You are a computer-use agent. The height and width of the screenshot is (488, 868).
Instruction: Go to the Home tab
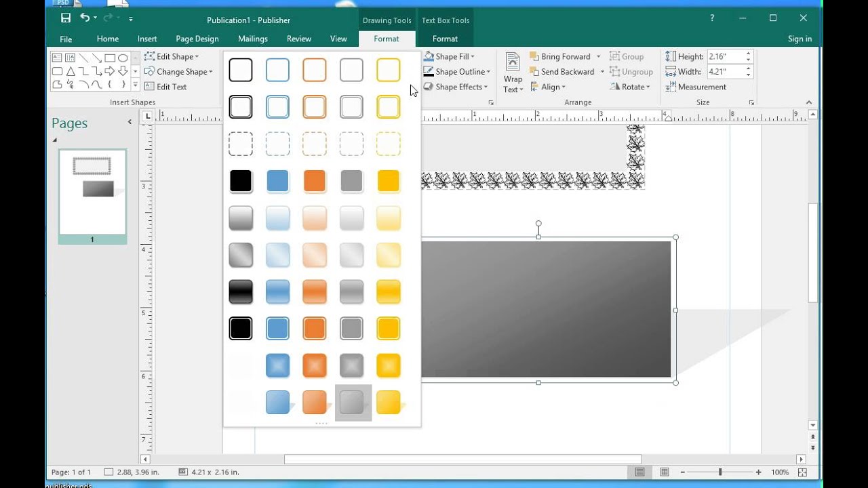tap(107, 39)
